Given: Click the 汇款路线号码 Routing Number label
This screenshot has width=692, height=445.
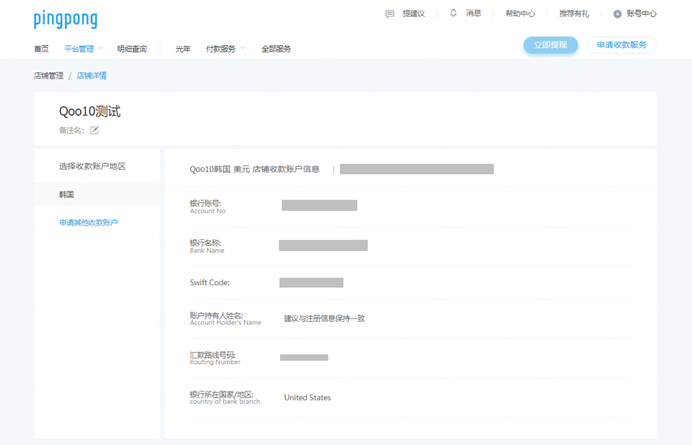Looking at the screenshot, I should (x=215, y=358).
